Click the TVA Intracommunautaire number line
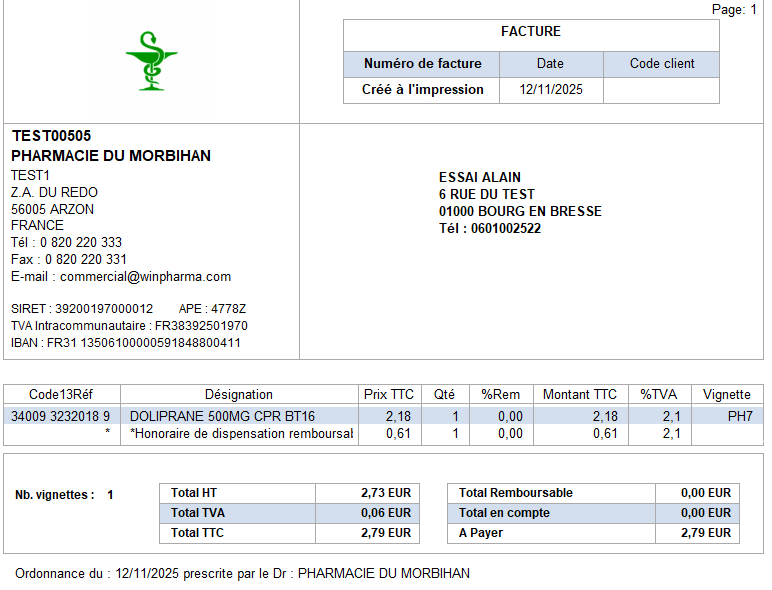 coord(129,326)
